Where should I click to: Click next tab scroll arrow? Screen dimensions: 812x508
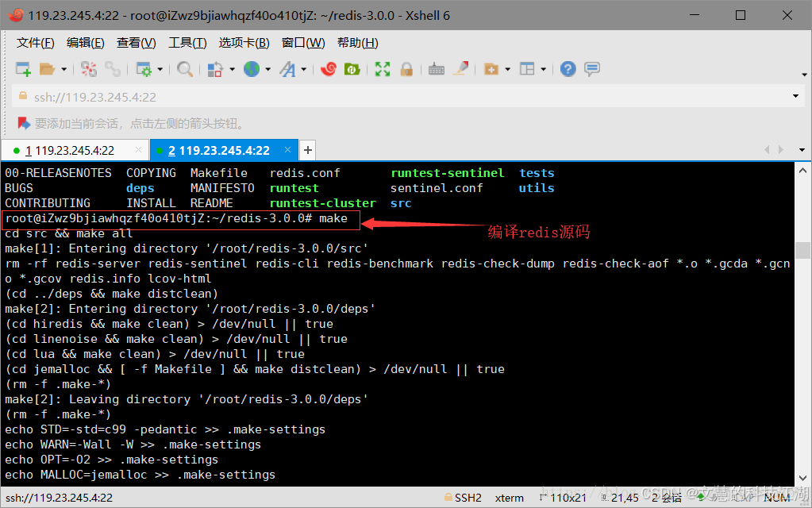[781, 150]
